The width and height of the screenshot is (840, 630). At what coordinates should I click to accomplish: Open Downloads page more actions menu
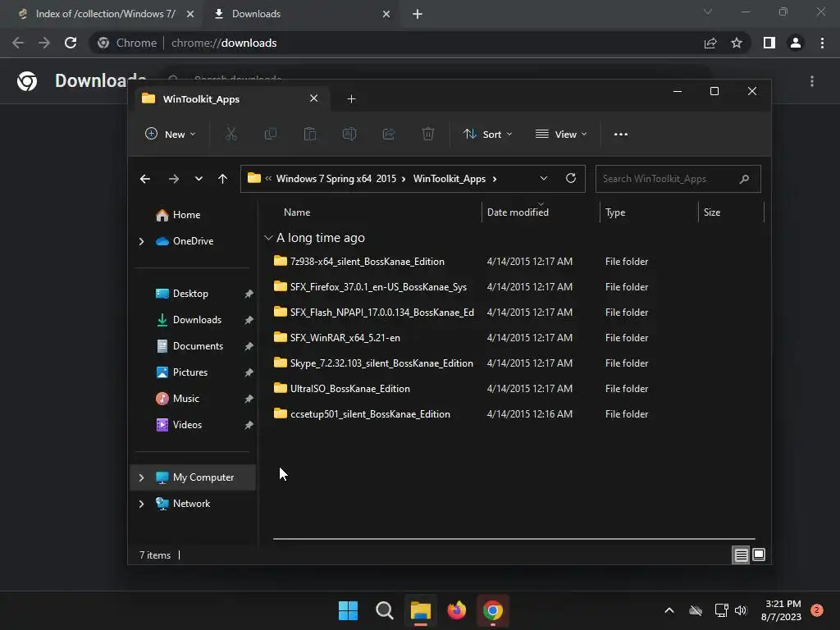click(812, 81)
